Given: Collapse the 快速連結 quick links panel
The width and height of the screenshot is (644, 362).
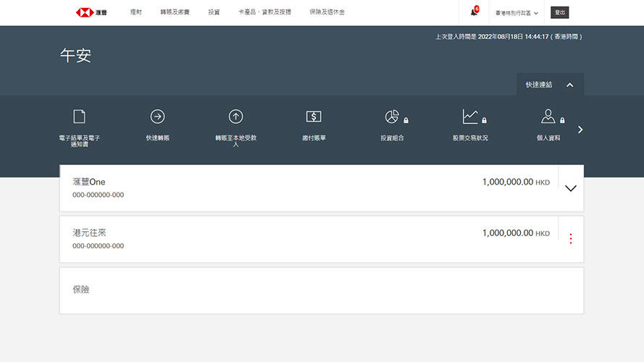Looking at the screenshot, I should pos(550,85).
